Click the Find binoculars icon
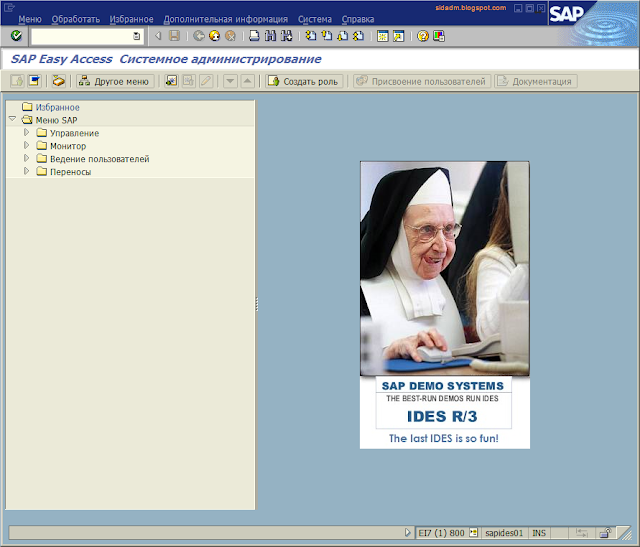Screen dimensions: 640x547 [270, 36]
